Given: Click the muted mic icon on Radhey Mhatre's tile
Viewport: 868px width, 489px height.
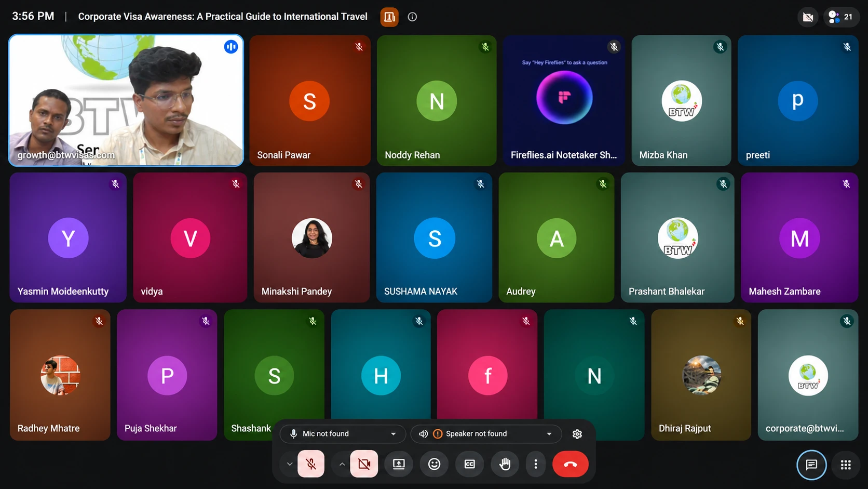Looking at the screenshot, I should click(99, 321).
